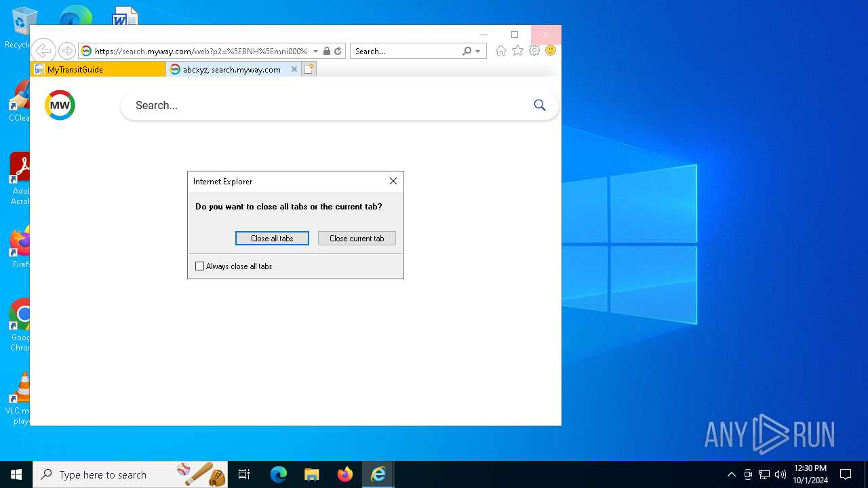Maximize the Internet Explorer window
This screenshot has width=868, height=488.
(515, 35)
